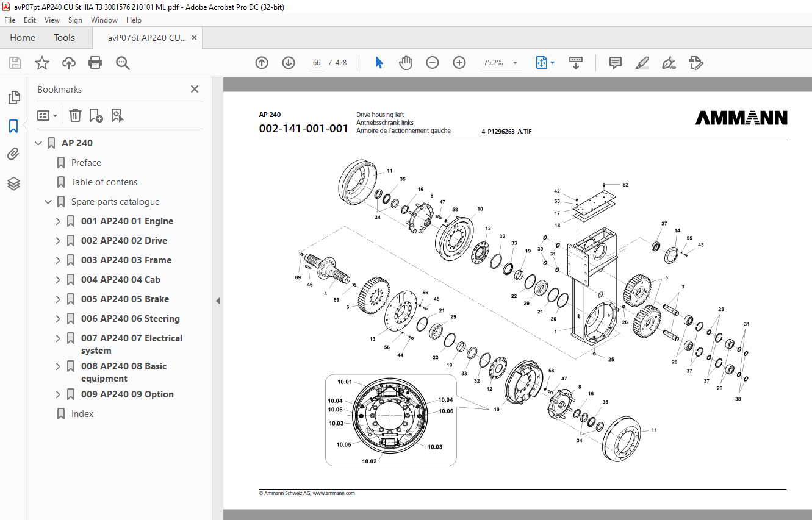
Task: Go to previous page arrow
Action: click(x=262, y=63)
